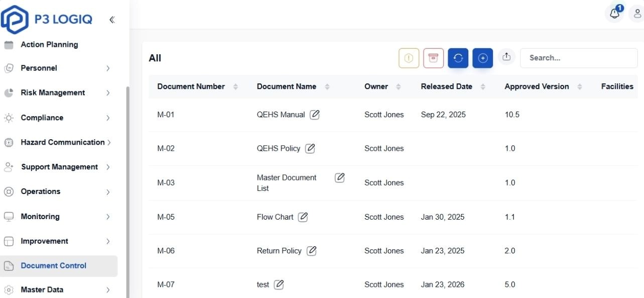Click document number M-05
The height and width of the screenshot is (298, 644).
coord(166,217)
